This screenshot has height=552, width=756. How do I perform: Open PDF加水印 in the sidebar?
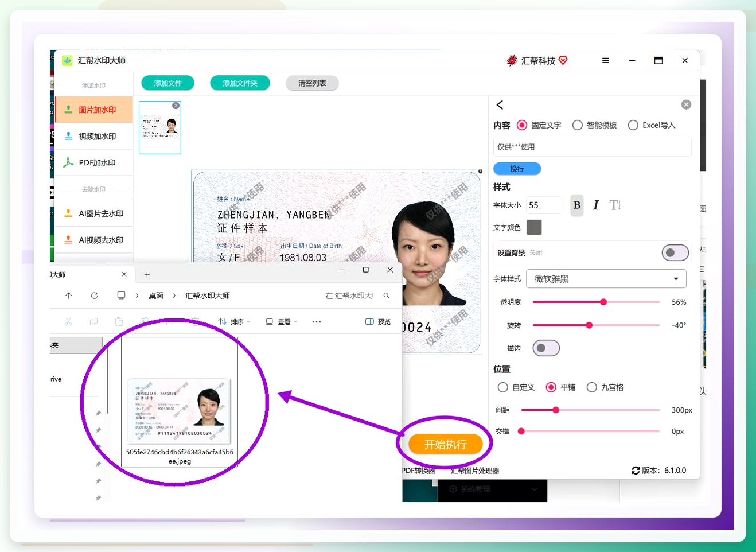[x=93, y=162]
